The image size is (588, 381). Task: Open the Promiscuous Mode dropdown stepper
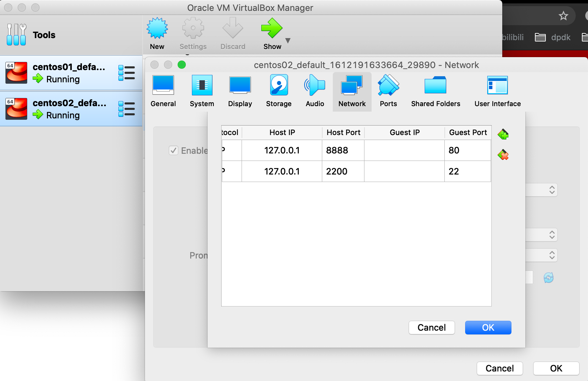coord(552,255)
